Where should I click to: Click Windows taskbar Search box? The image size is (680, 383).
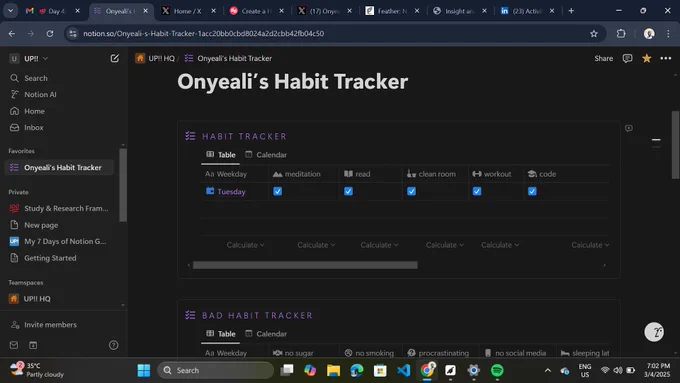coord(216,370)
